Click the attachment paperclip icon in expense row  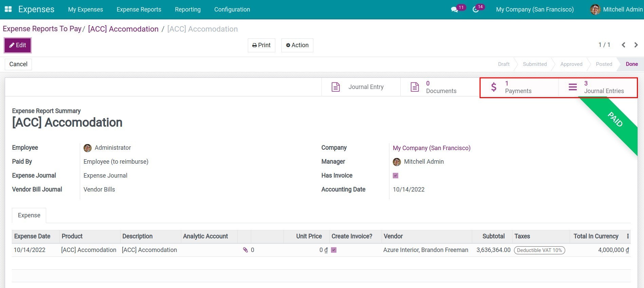245,250
